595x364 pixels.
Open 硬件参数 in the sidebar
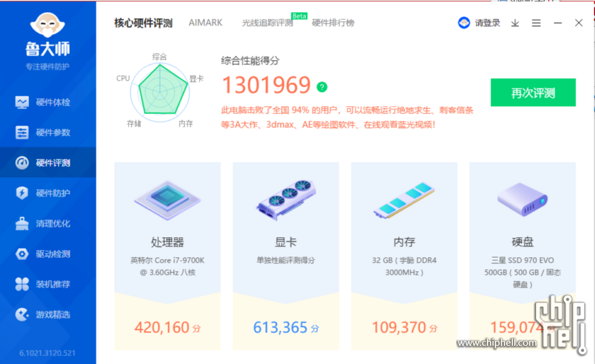[48, 133]
